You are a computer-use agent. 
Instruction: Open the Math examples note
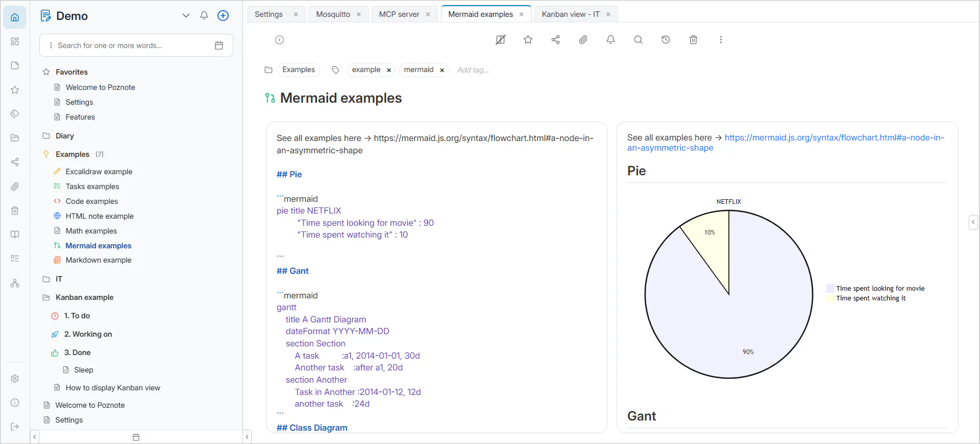(91, 231)
